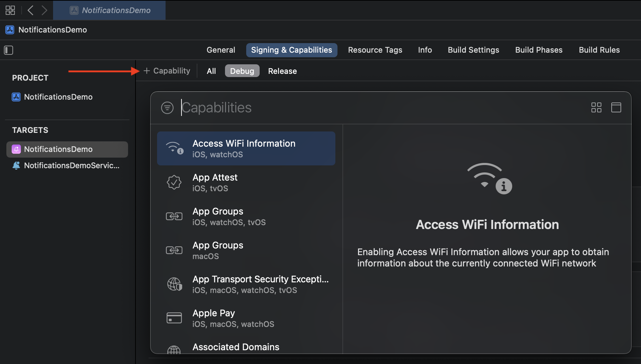Show All configurations
This screenshot has height=364, width=641.
coord(211,71)
